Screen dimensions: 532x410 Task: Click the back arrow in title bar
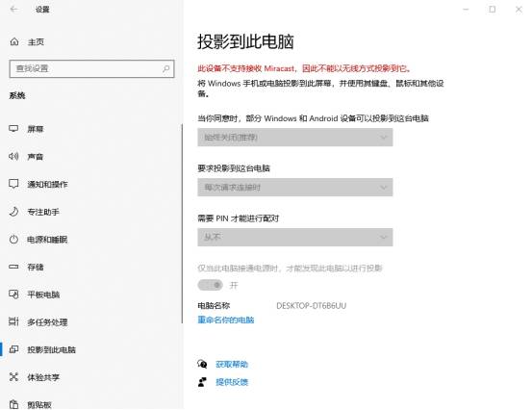coord(13,10)
